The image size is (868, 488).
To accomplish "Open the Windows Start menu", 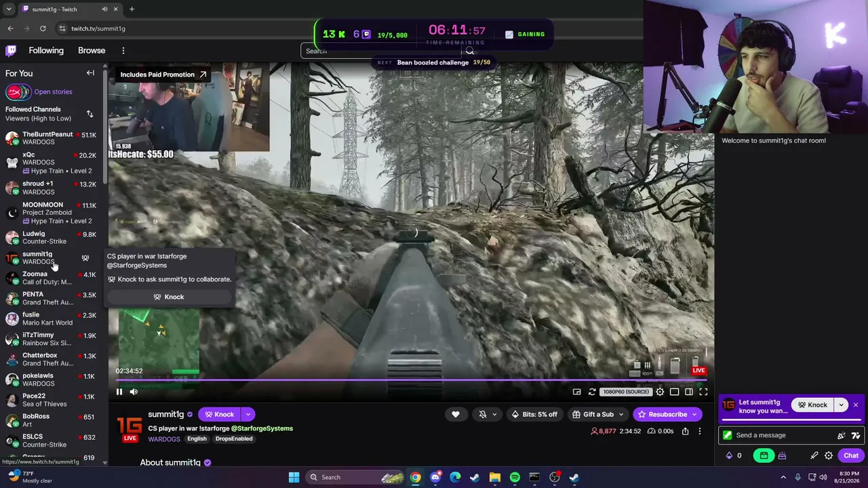I will coord(294,477).
